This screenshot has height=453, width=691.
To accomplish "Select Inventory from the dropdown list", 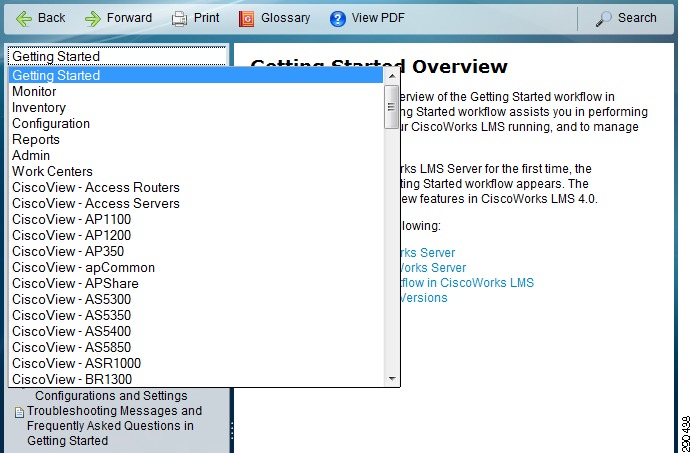I will coord(196,107).
